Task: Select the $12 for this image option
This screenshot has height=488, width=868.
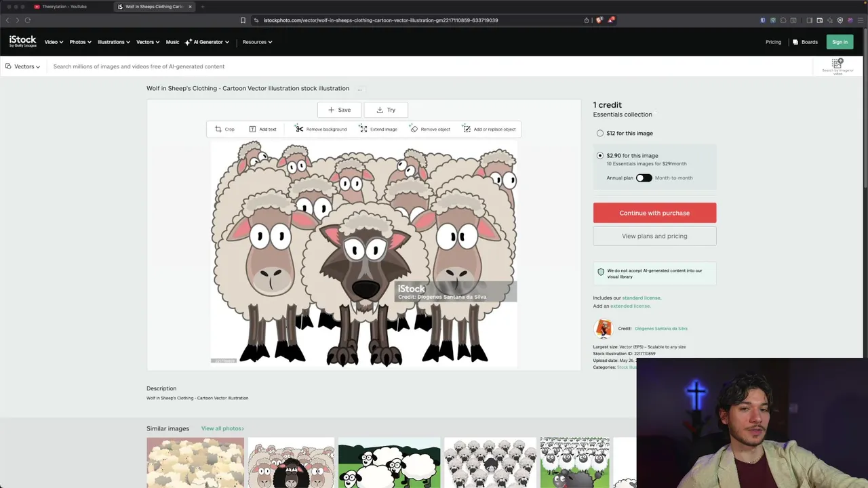Action: coord(600,134)
